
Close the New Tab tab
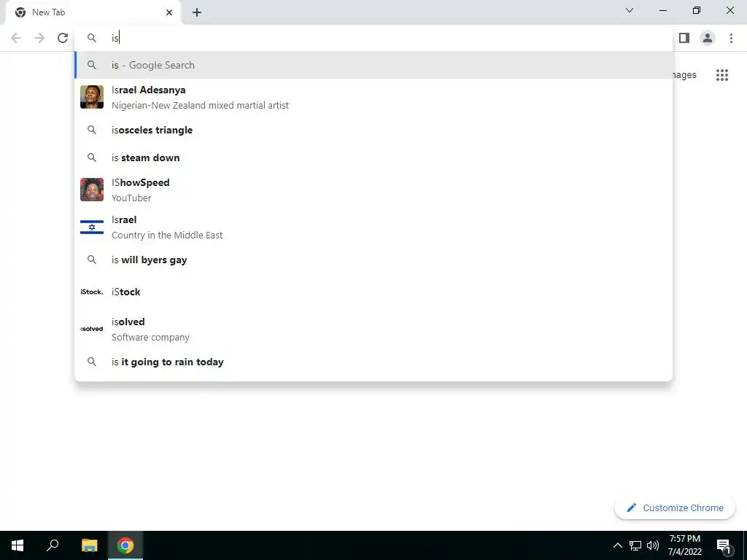(x=169, y=12)
